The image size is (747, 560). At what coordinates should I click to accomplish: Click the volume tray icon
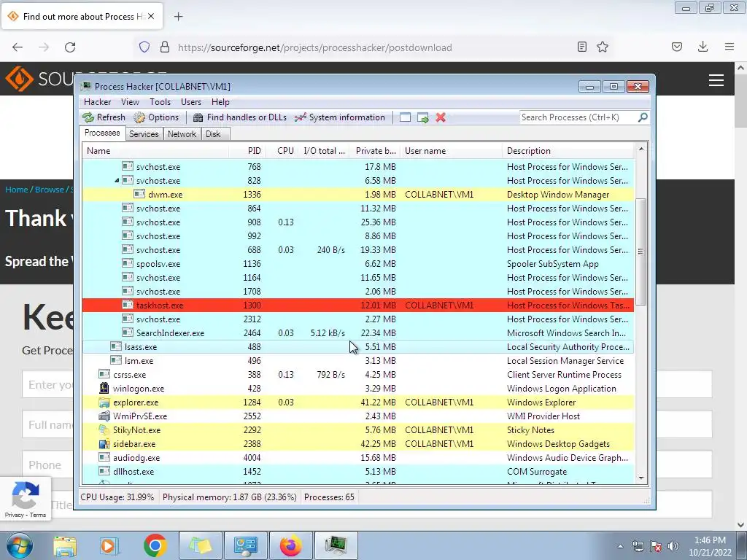click(x=673, y=546)
